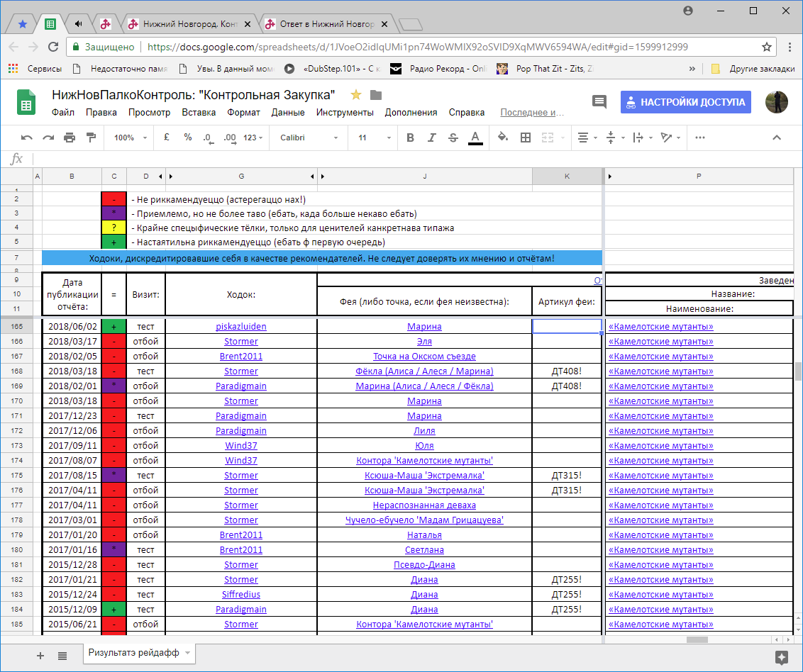Select the paint format tool
The width and height of the screenshot is (803, 672).
click(x=91, y=138)
